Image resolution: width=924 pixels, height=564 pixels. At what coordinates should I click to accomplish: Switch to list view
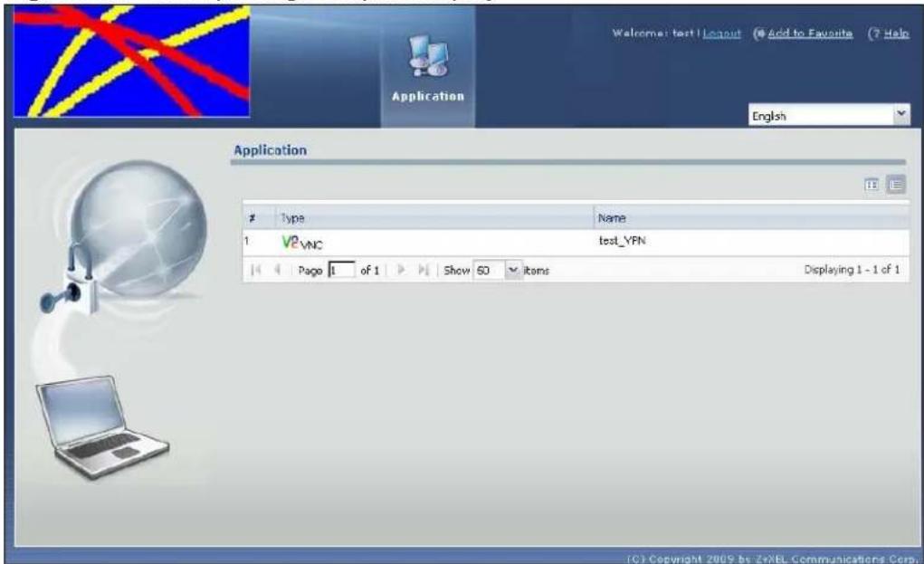896,185
